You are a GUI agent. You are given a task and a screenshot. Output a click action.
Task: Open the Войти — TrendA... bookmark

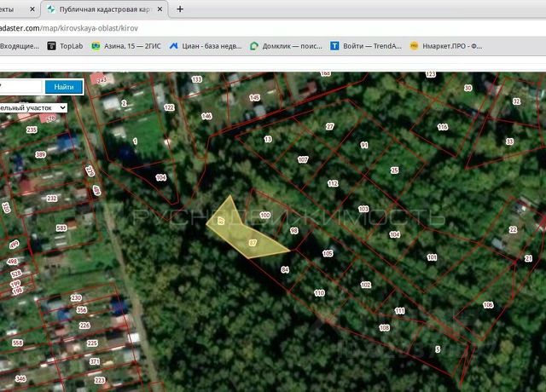pos(366,46)
